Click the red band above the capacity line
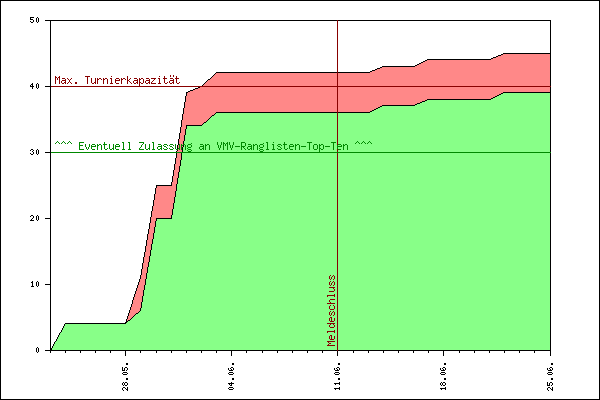The height and width of the screenshot is (400, 600). 459,73
